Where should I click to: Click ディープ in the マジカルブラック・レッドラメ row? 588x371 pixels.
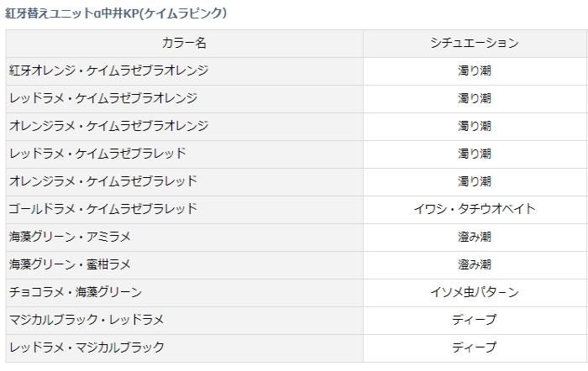click(x=474, y=320)
